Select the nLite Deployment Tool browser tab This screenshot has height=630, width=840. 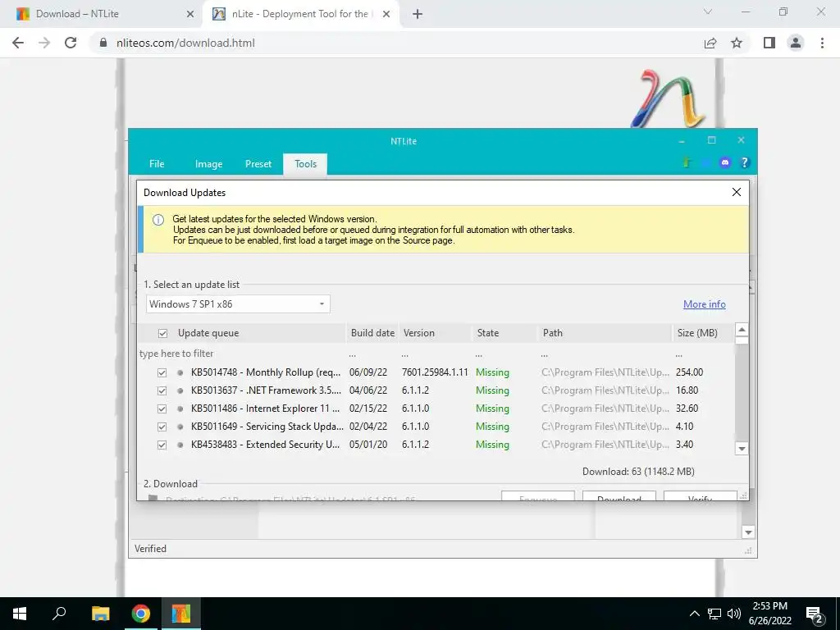[299, 14]
